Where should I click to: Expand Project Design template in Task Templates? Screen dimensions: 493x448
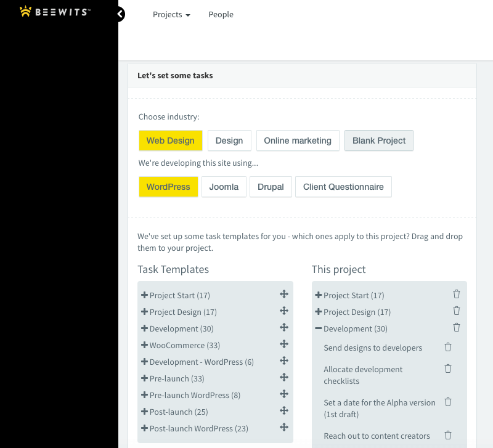144,312
